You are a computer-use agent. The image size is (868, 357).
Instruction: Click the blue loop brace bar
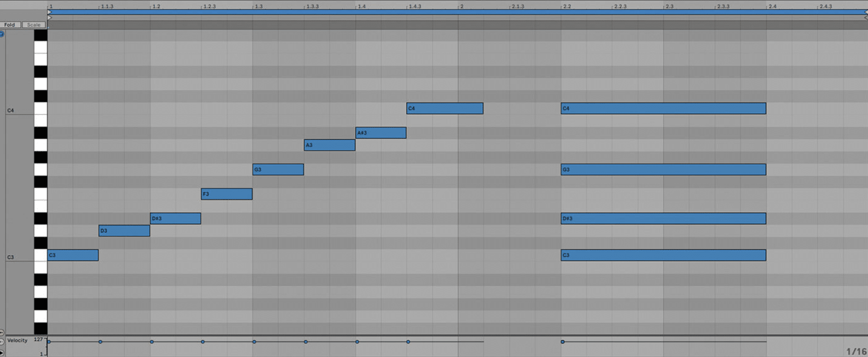pyautogui.click(x=457, y=12)
